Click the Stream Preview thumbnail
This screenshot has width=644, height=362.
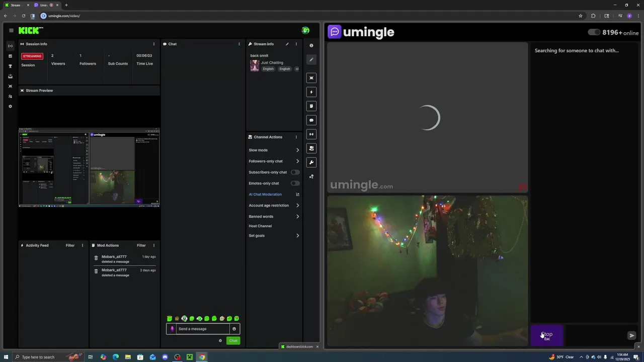tap(89, 167)
